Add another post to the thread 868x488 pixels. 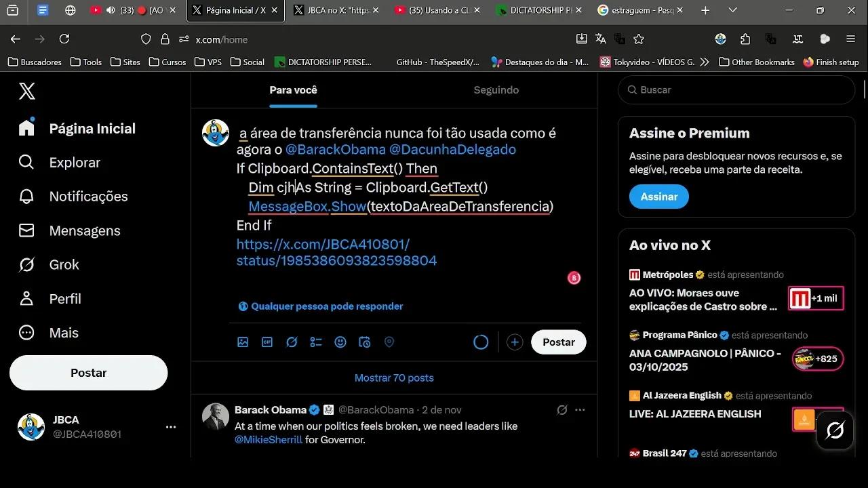pyautogui.click(x=515, y=342)
